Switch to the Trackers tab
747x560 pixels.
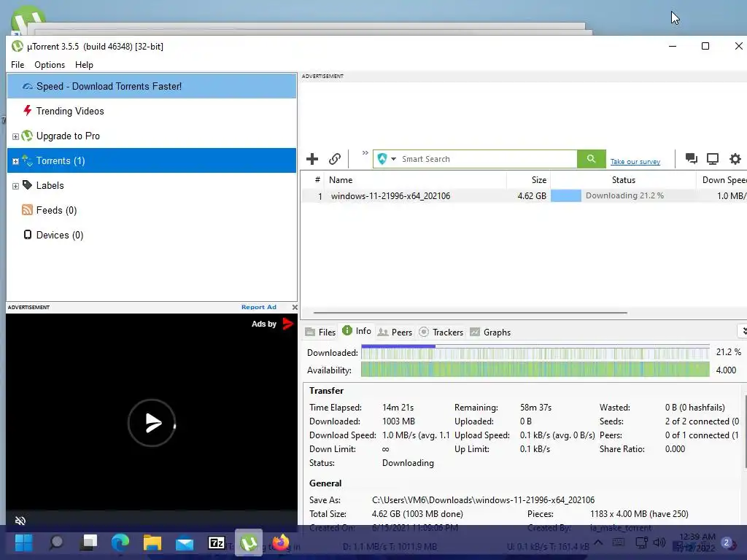(441, 332)
